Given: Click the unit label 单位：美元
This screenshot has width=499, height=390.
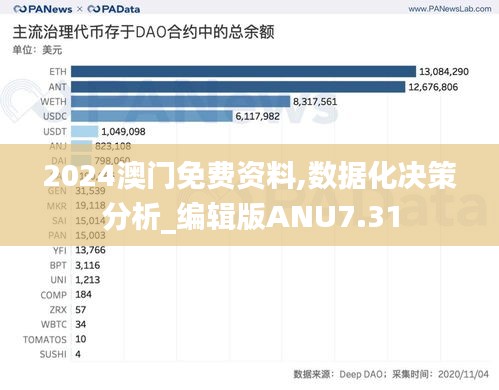Looking at the screenshot, I should point(37,50).
